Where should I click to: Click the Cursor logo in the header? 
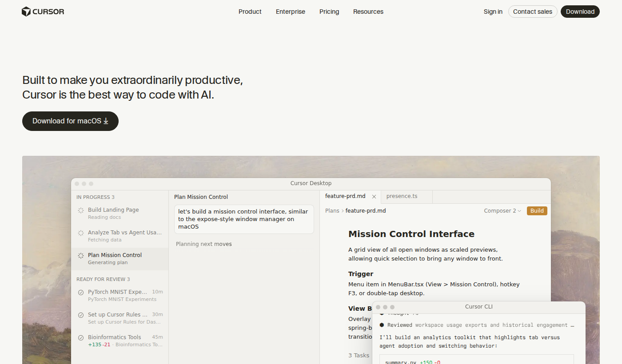tap(43, 12)
